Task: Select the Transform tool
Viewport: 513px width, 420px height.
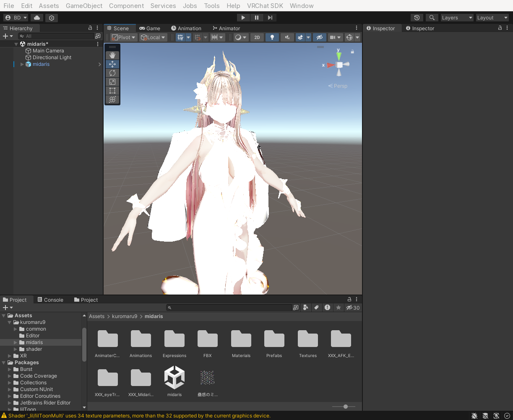Action: (x=112, y=99)
